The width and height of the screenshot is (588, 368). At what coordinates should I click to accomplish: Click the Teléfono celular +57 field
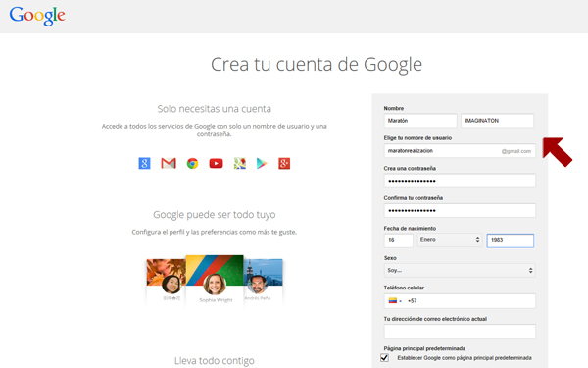click(x=460, y=301)
